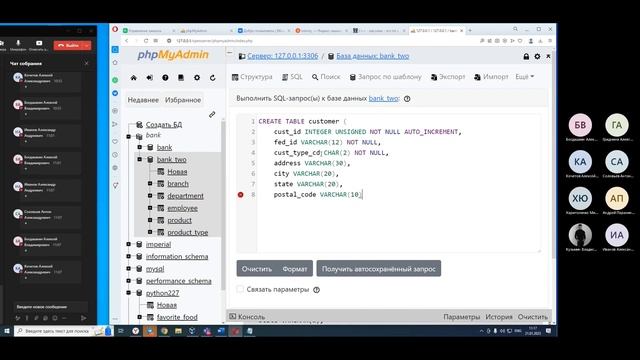Click the page settings gear icon top right
Screen dimensions: 640x360
[x=537, y=56]
